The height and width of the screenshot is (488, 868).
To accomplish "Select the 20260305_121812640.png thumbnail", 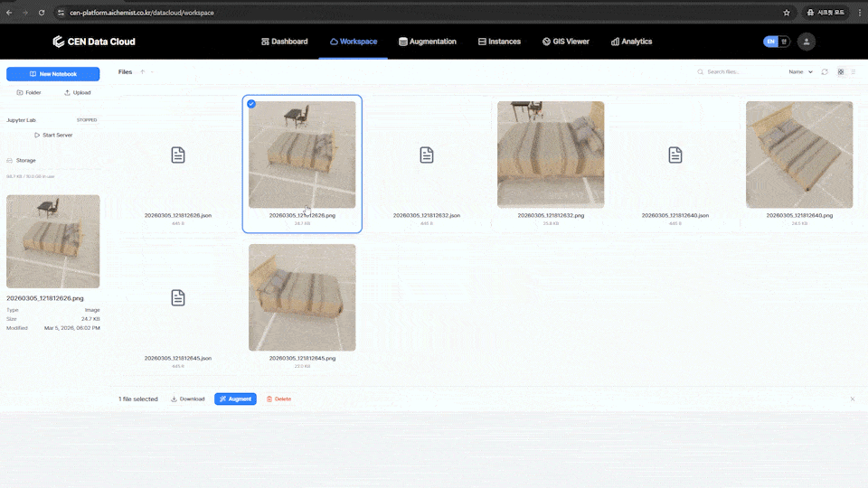I will [x=798, y=155].
